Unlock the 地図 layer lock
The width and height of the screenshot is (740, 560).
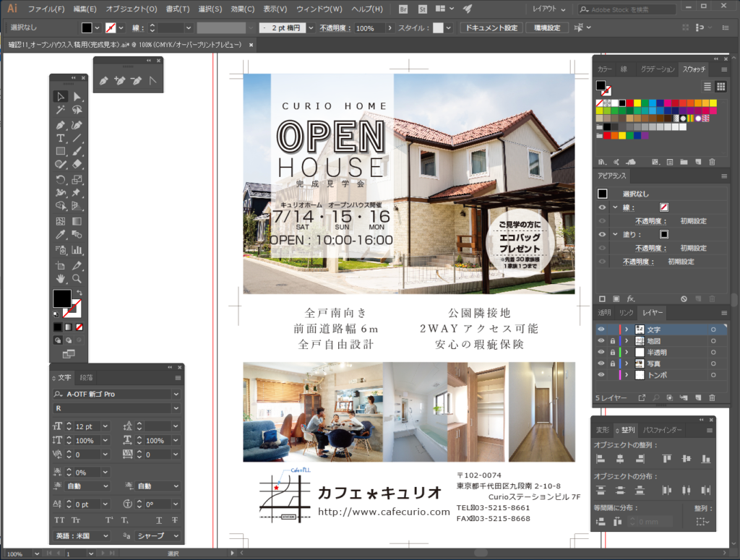(x=613, y=341)
